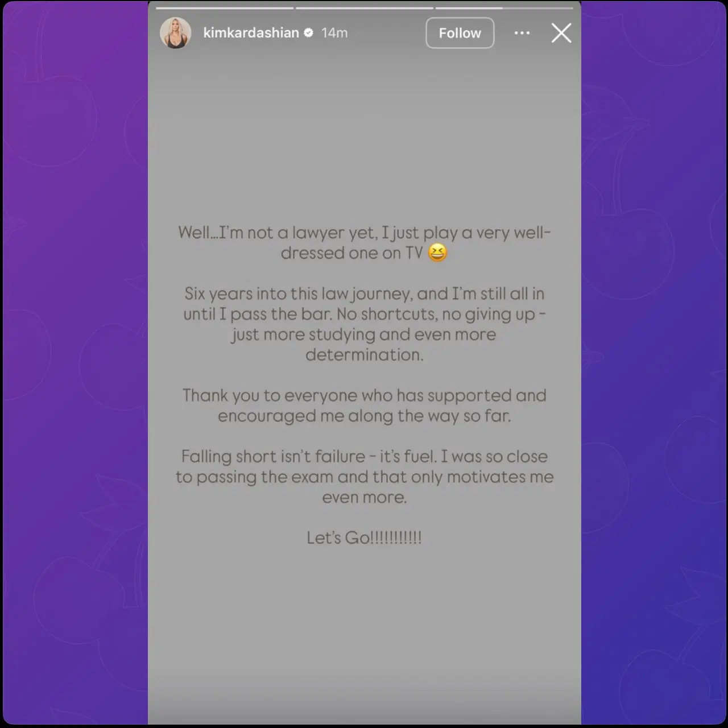The height and width of the screenshot is (728, 728).
Task: Click the blank gray area above the story text
Action: (x=364, y=136)
